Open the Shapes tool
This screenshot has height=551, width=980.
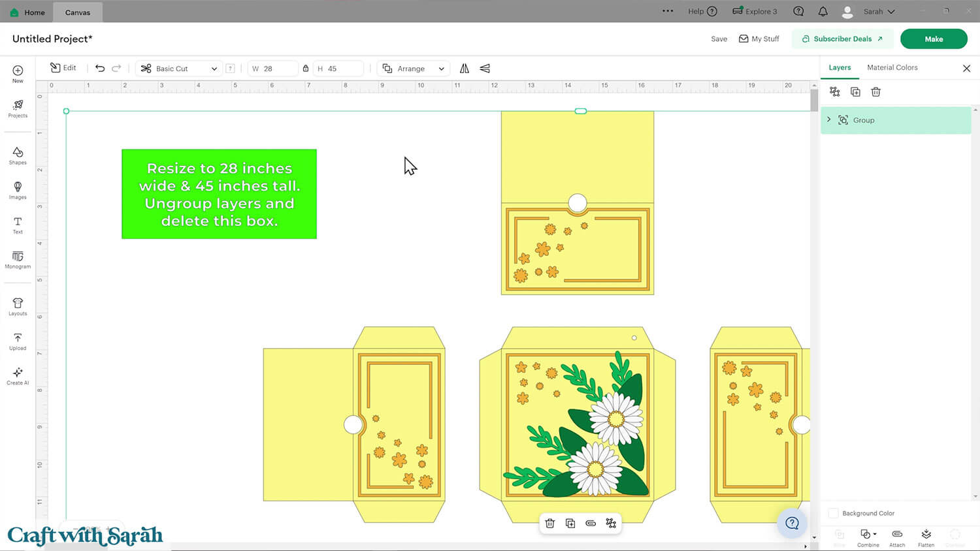(x=18, y=155)
